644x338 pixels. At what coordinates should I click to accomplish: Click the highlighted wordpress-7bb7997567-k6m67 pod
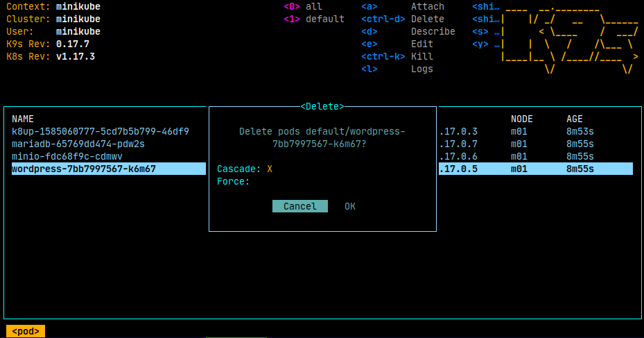83,169
